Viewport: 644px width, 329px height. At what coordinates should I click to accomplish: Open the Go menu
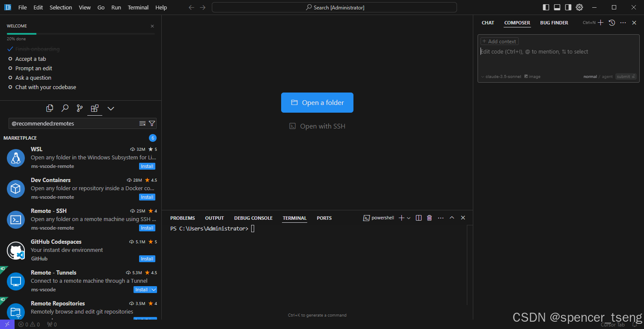click(x=101, y=8)
